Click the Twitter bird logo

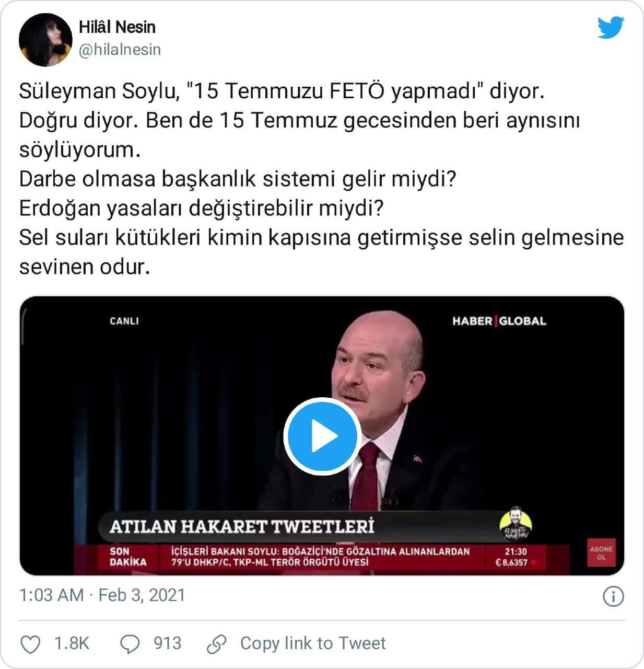611,28
